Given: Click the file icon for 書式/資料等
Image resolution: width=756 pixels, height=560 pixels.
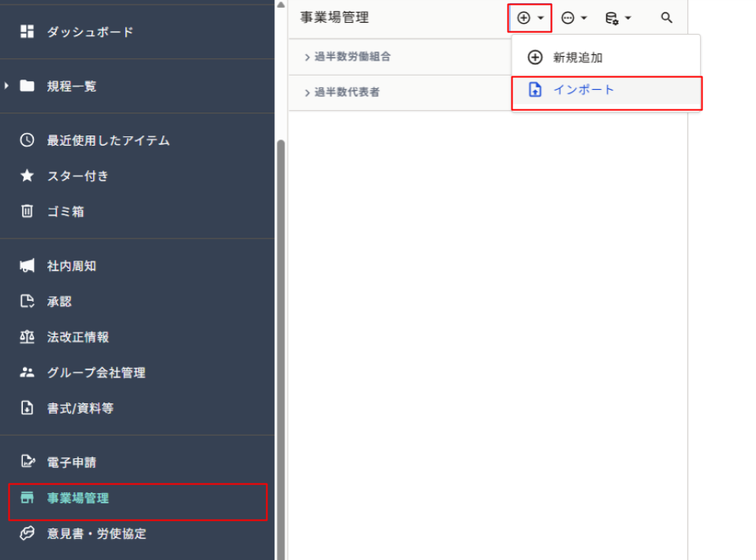Looking at the screenshot, I should (27, 408).
